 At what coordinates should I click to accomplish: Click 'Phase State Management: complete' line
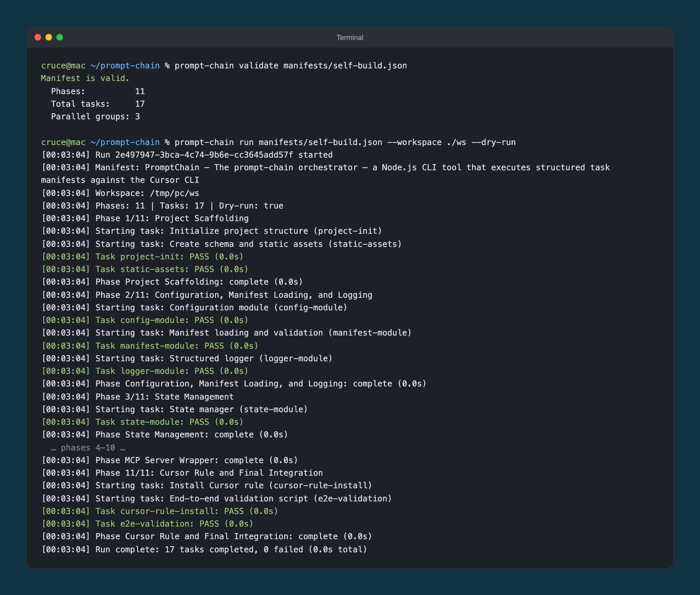(x=165, y=434)
